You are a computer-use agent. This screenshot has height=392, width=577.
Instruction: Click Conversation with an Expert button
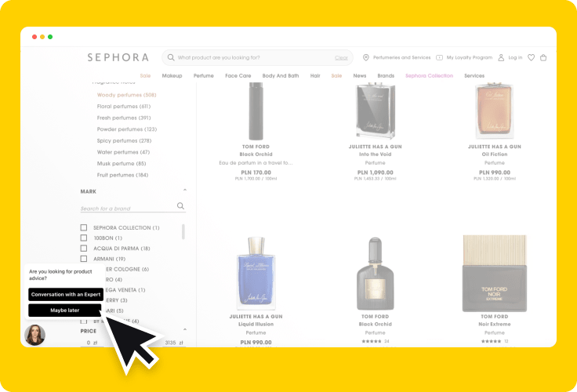click(x=66, y=295)
